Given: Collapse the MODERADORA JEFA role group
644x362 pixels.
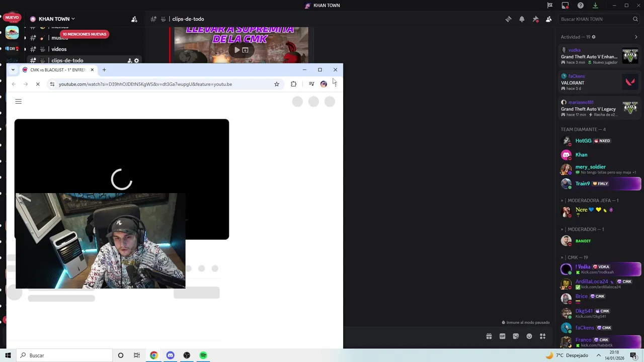Looking at the screenshot, I should 590,201.
